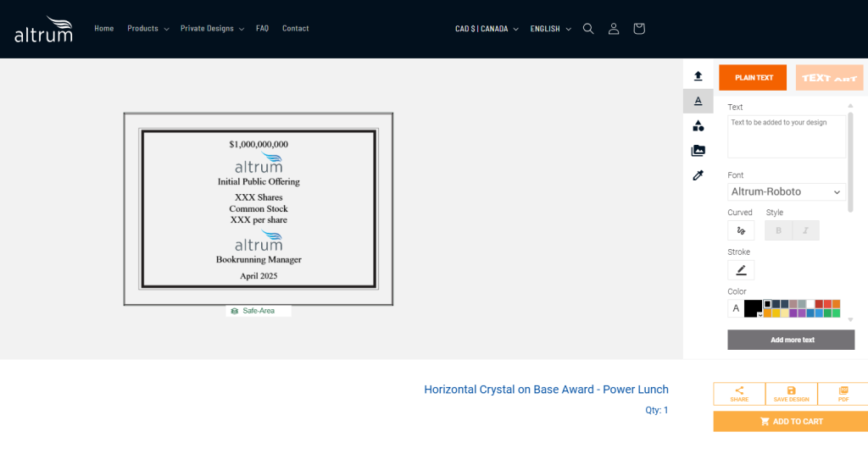Open the site search
The image size is (868, 454).
pos(588,29)
